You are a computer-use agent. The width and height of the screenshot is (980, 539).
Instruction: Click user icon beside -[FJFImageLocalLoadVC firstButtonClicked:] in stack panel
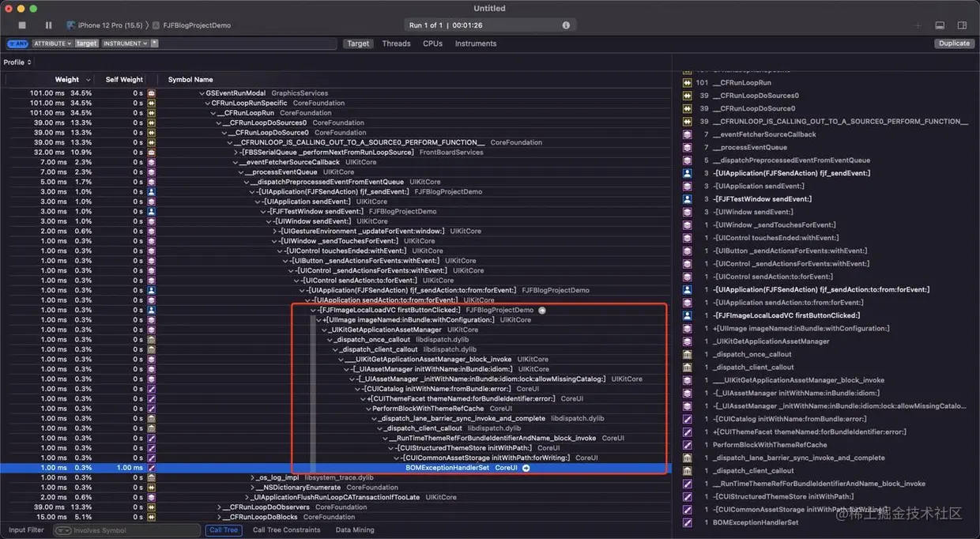687,315
